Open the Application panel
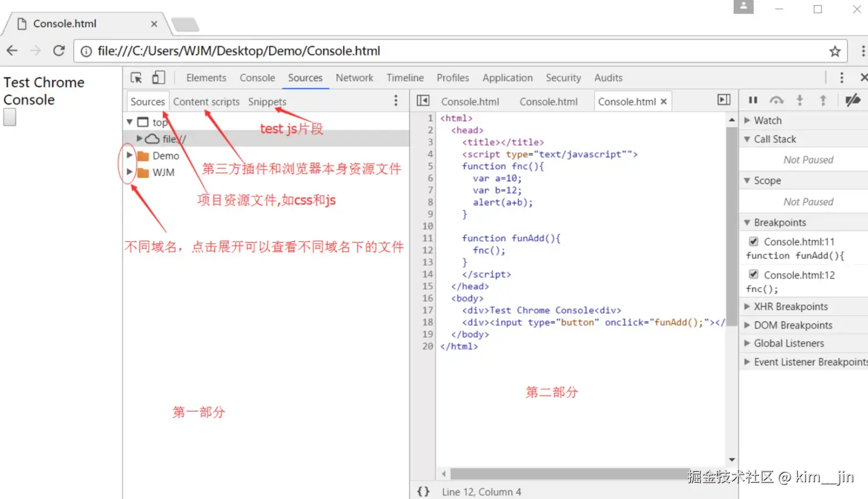 [507, 78]
